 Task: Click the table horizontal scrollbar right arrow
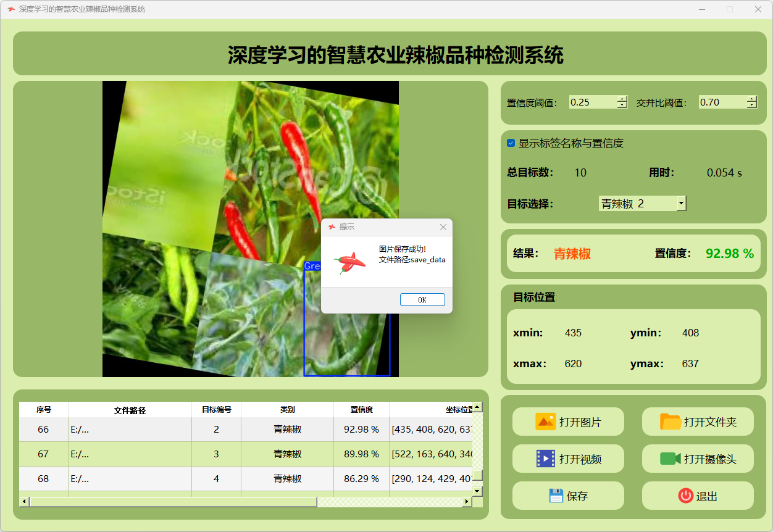(x=467, y=502)
